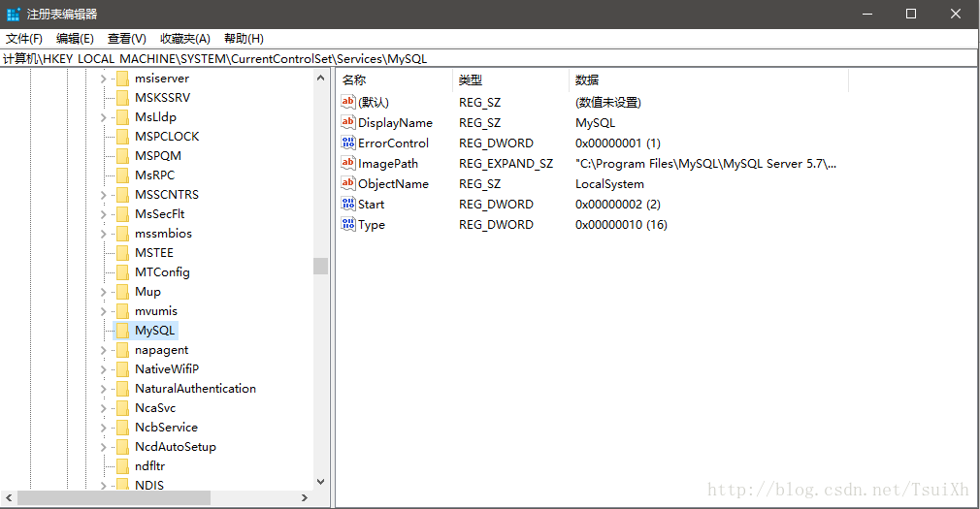Click the REG_EXPAND_SZ type cell
980x509 pixels.
pyautogui.click(x=506, y=164)
